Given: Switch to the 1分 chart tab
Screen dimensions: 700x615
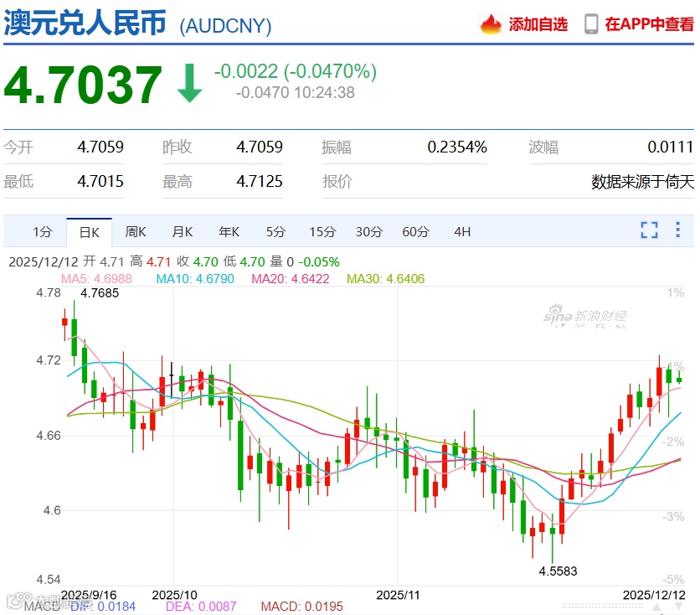Looking at the screenshot, I should tap(43, 232).
